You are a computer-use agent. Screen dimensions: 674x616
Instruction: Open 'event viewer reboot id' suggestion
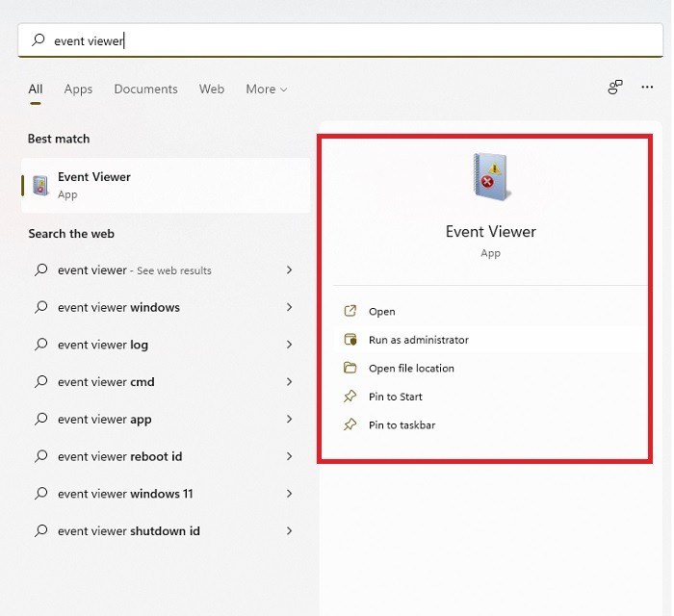(x=166, y=456)
